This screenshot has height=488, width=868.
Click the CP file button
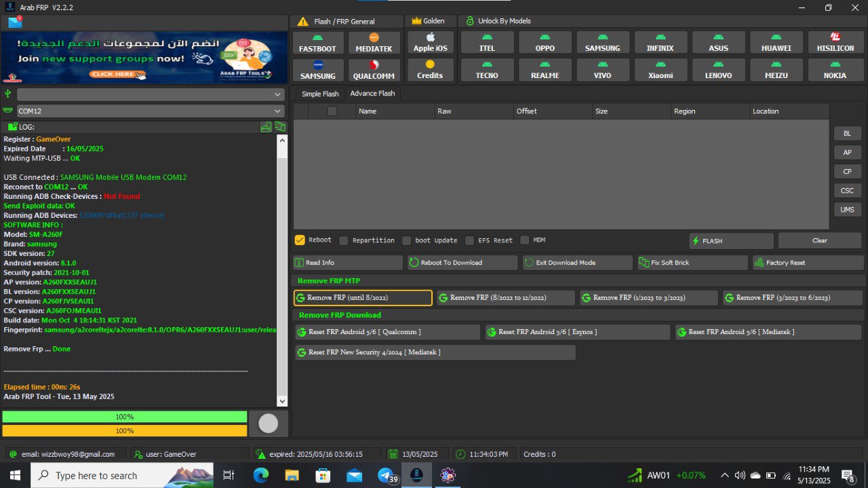point(847,172)
